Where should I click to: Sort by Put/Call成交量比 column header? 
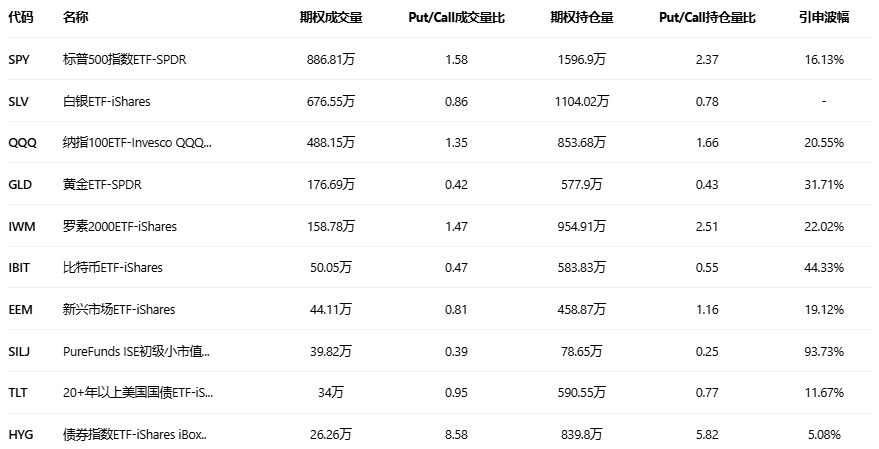coord(456,18)
